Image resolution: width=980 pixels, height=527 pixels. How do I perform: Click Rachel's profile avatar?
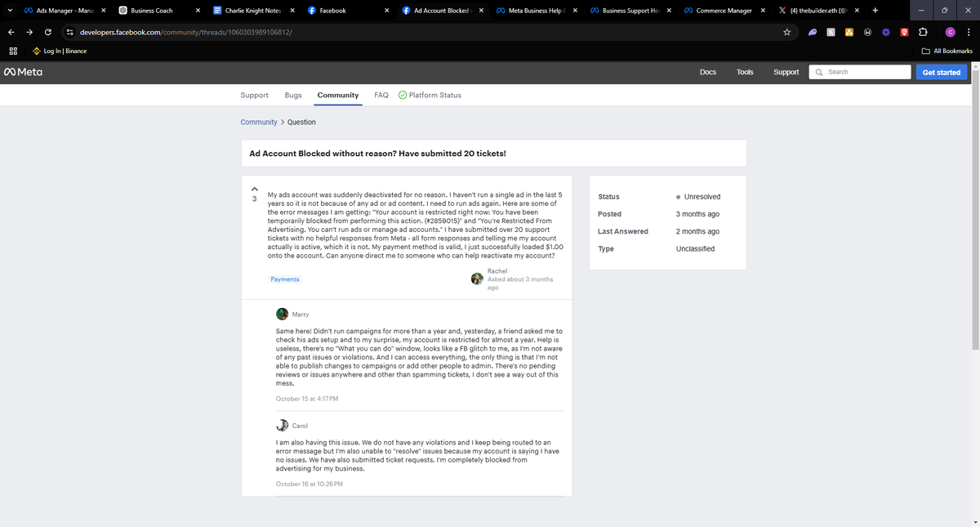coord(477,279)
